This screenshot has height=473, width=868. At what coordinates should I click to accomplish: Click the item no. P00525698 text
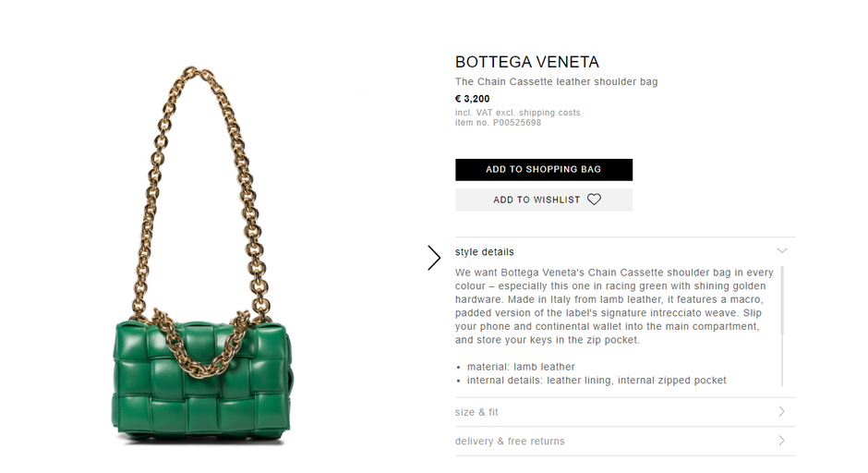tap(498, 123)
